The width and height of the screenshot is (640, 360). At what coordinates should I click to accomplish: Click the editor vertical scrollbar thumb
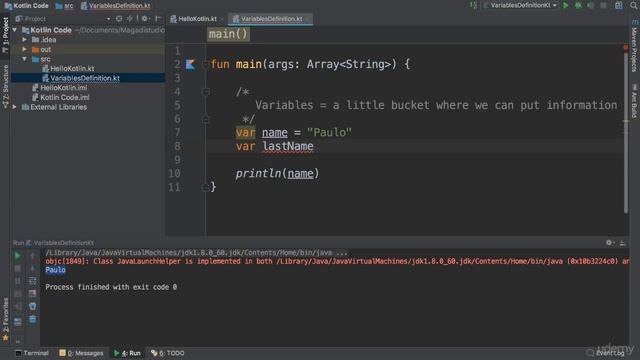coord(626,133)
